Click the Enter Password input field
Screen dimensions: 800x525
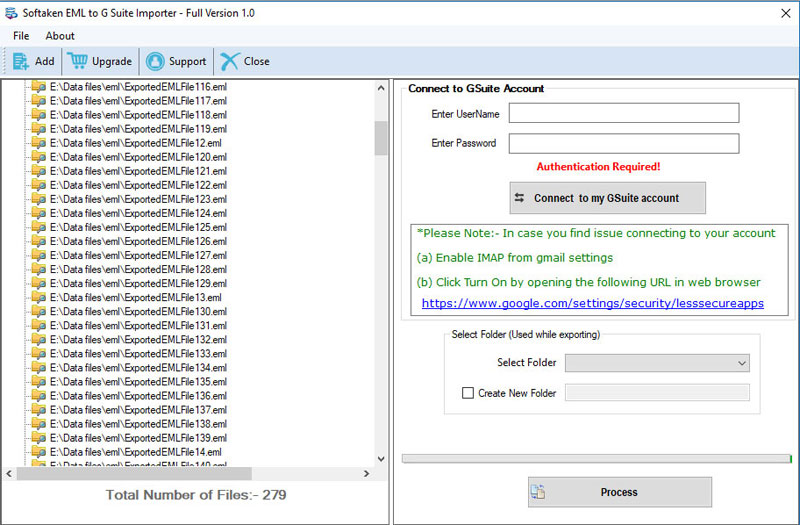pos(623,143)
